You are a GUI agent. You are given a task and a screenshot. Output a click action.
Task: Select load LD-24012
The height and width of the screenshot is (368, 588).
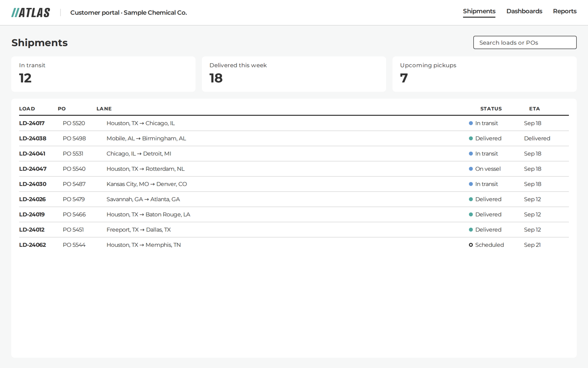(32, 230)
